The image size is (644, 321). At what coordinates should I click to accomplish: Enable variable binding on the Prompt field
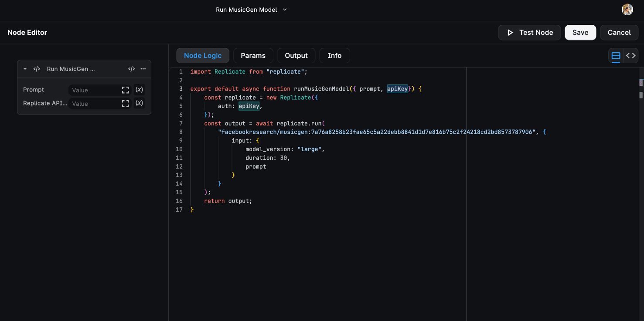139,89
